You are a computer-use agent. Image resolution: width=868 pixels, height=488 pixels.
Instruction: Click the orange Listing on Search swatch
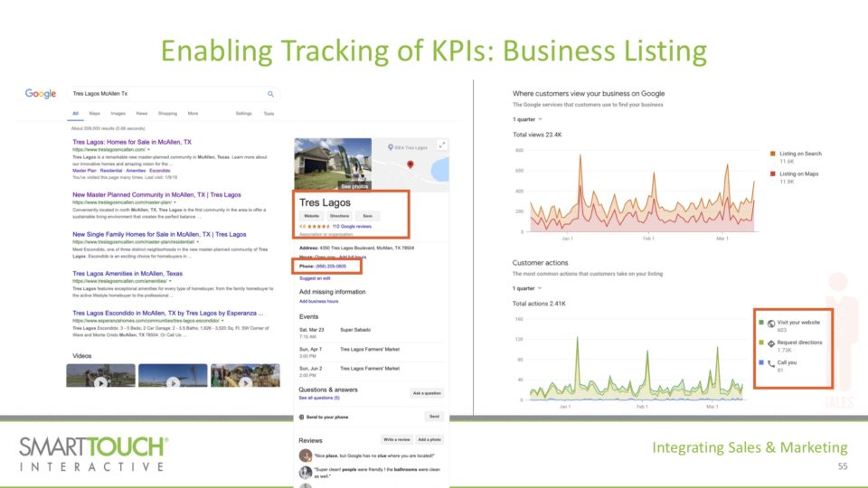[x=773, y=154]
